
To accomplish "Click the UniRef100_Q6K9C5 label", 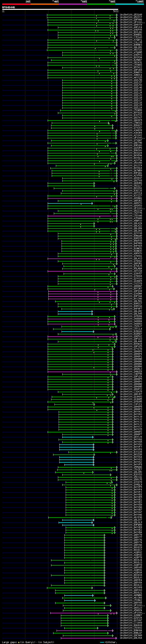I will tap(131, 120).
